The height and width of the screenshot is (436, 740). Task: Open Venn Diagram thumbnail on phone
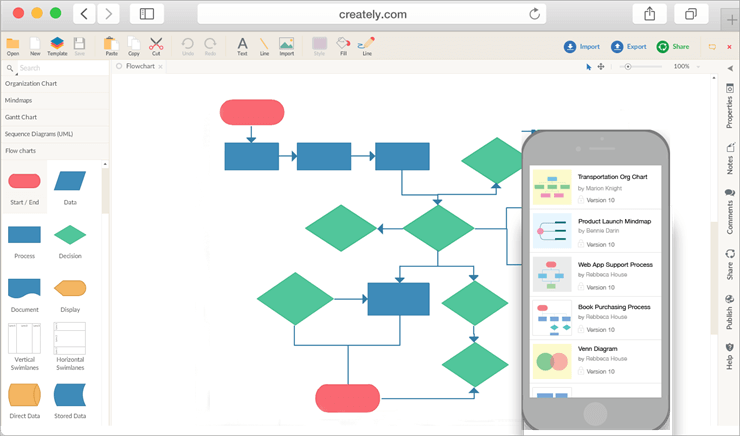tap(552, 361)
